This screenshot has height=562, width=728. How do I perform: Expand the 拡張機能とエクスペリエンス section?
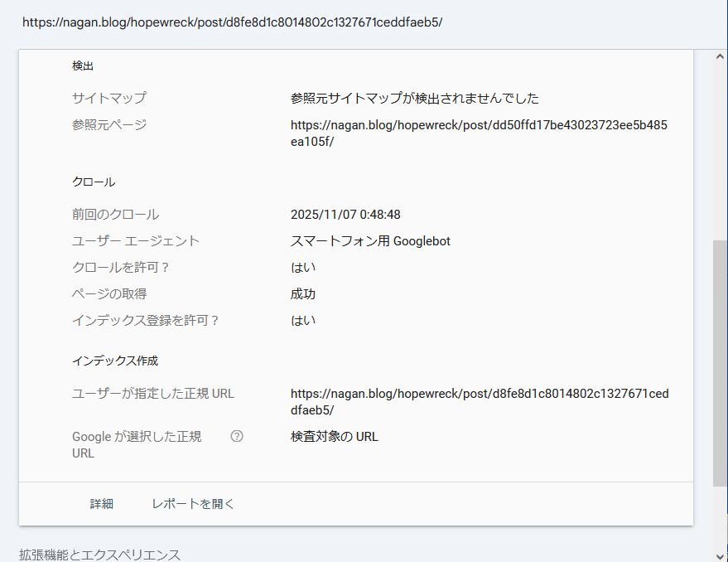(x=99, y=555)
